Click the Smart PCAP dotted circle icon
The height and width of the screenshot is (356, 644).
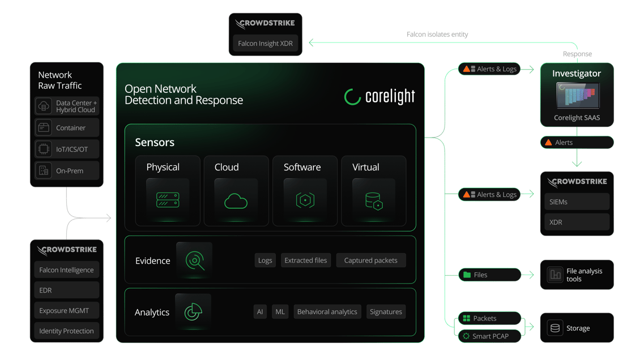pyautogui.click(x=466, y=336)
